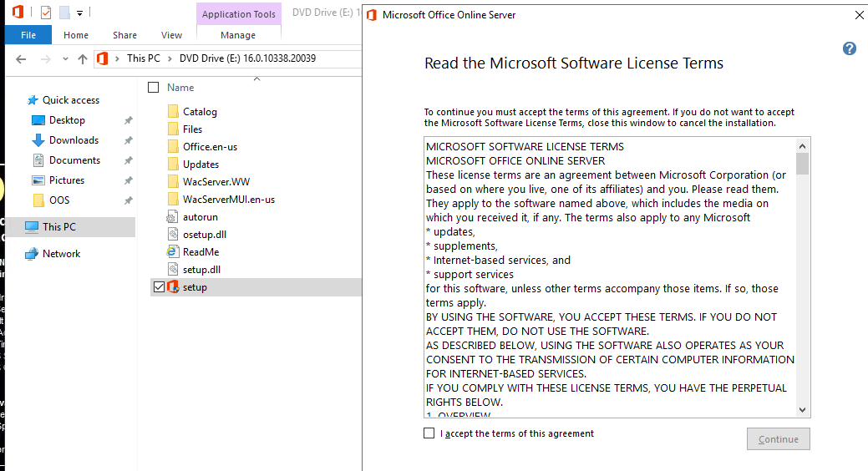Select the autorun file icon

coord(173,217)
